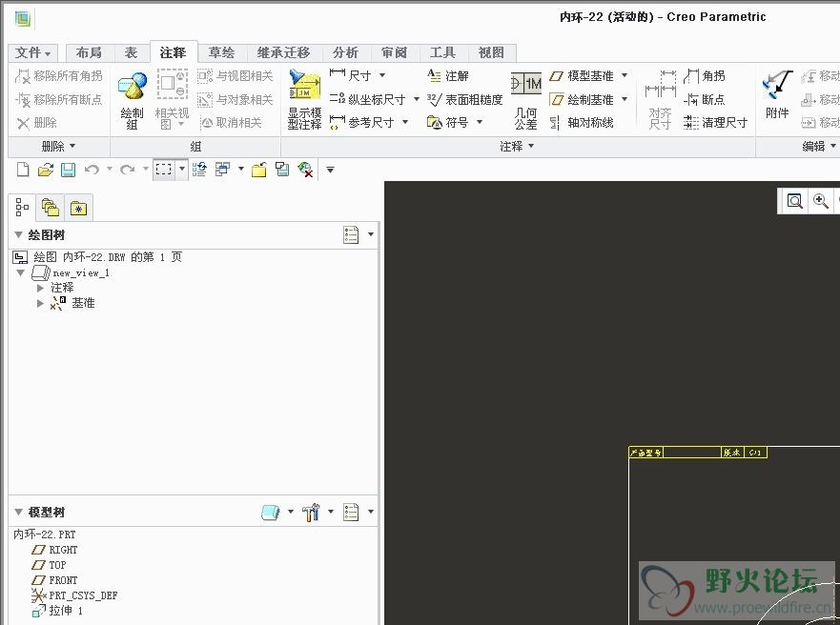Click the model tree show icon
Image resolution: width=840 pixels, height=625 pixels.
click(x=271, y=512)
